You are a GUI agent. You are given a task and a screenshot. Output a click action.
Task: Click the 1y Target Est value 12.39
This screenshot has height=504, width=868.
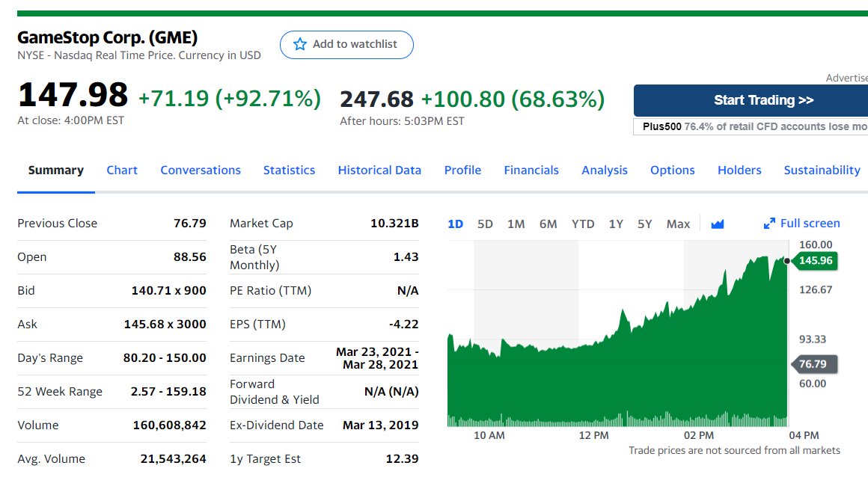402,459
